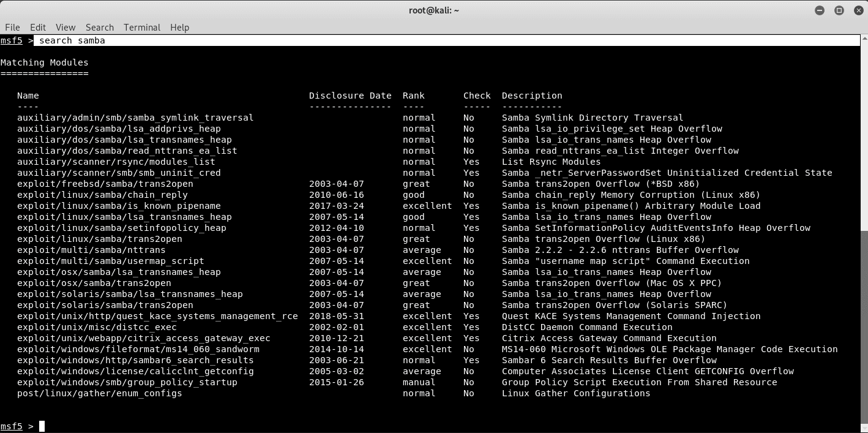Screen dimensions: 868x433
Task: Click the exploit/multi/samba/usermap_script module name
Action: pyautogui.click(x=110, y=261)
